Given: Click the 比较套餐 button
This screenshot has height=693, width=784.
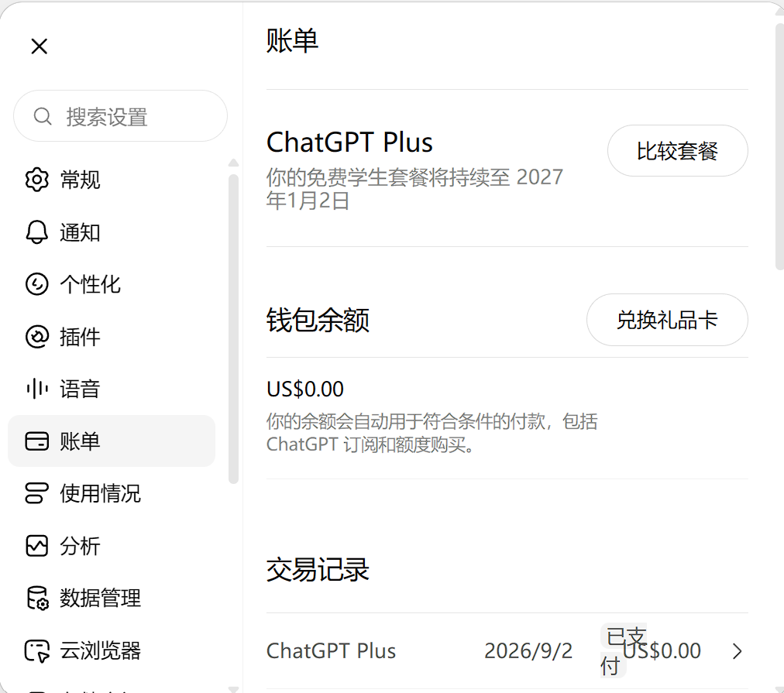Looking at the screenshot, I should pyautogui.click(x=678, y=151).
